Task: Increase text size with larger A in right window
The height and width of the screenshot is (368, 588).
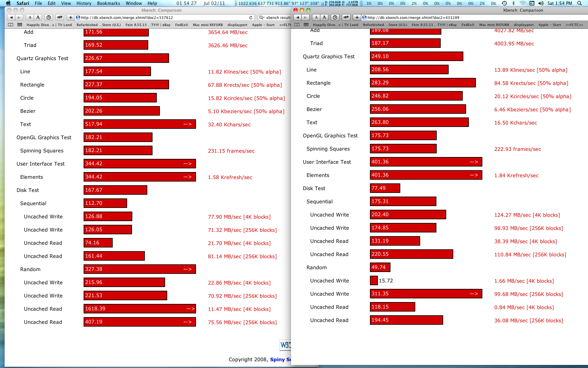Action: pos(324,17)
